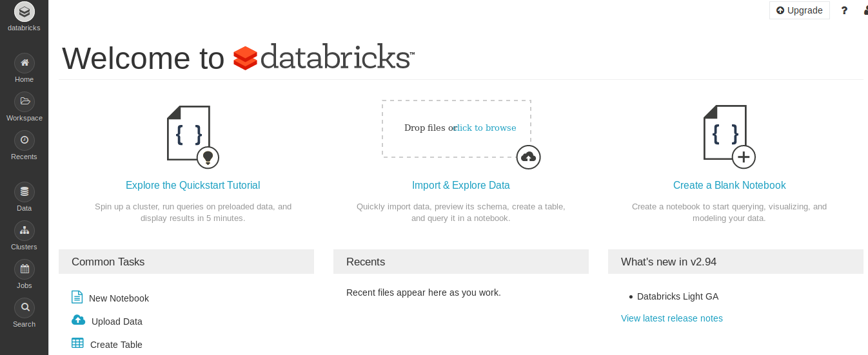This screenshot has width=868, height=355.
Task: Click the 'click to browse' link
Action: [x=485, y=128]
